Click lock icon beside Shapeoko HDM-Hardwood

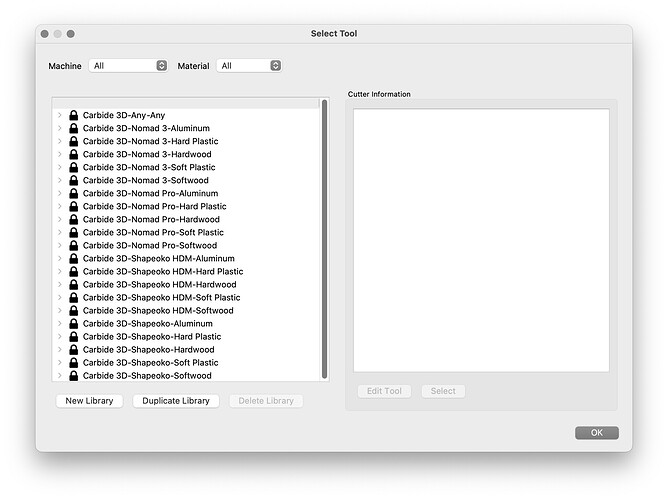[x=74, y=285]
